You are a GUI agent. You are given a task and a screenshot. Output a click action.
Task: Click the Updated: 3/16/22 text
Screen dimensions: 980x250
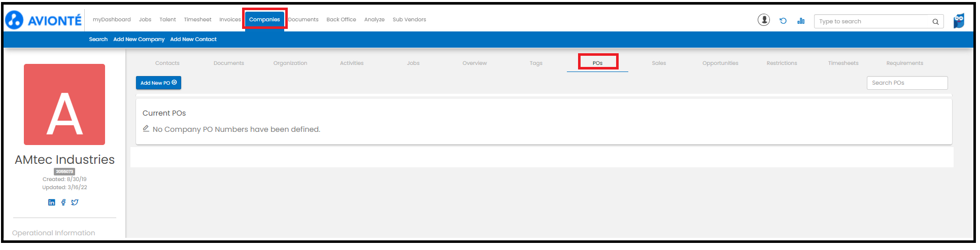[x=64, y=187]
